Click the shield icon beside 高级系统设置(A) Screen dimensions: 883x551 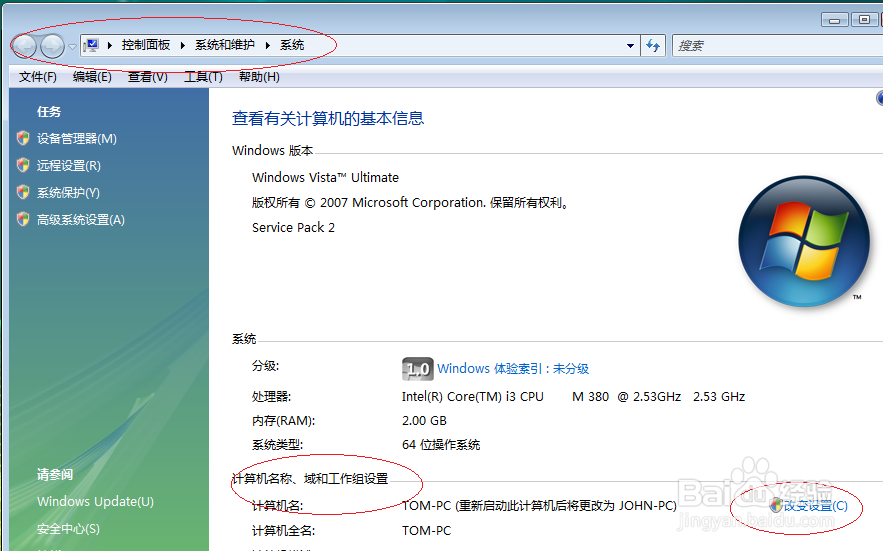pos(23,219)
